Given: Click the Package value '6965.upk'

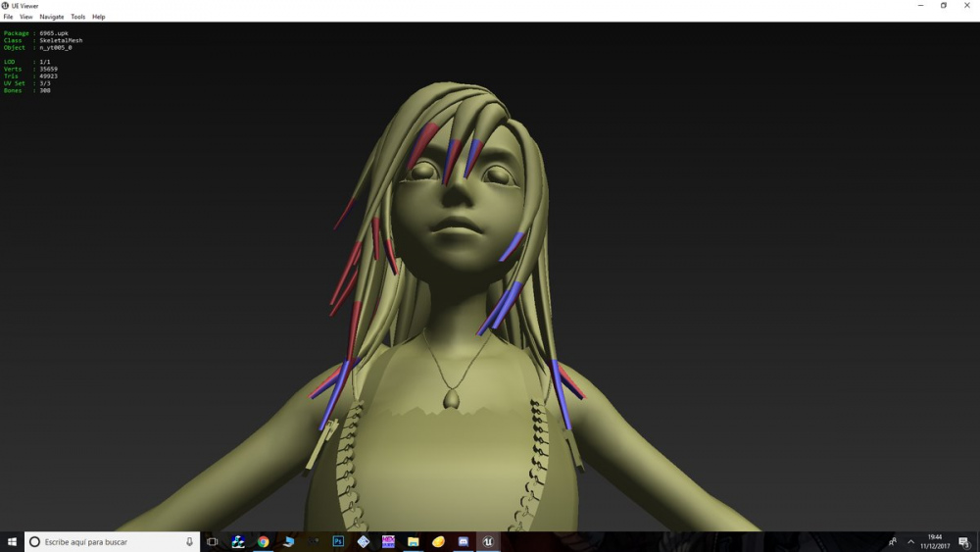Looking at the screenshot, I should [x=54, y=33].
